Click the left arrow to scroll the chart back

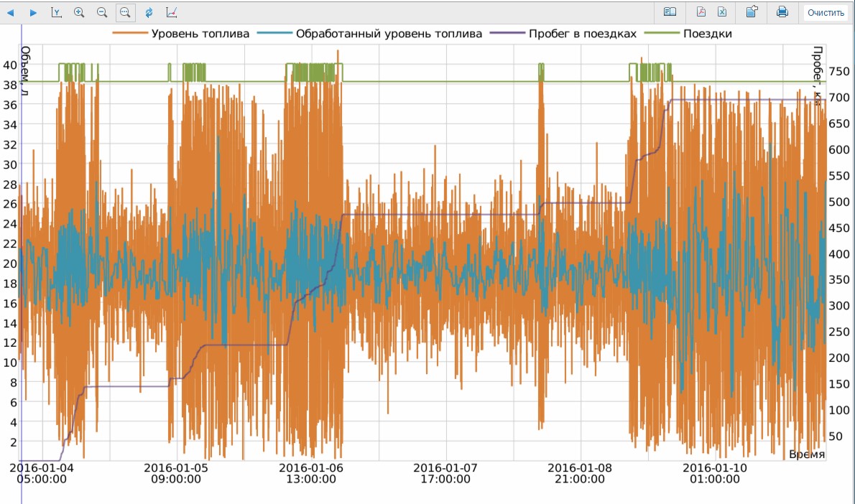[x=11, y=12]
